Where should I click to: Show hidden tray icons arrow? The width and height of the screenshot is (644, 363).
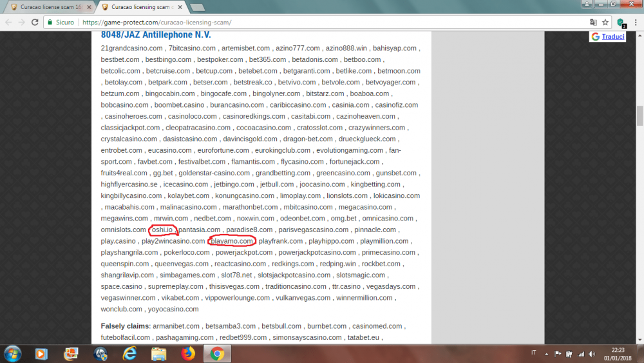[547, 354]
